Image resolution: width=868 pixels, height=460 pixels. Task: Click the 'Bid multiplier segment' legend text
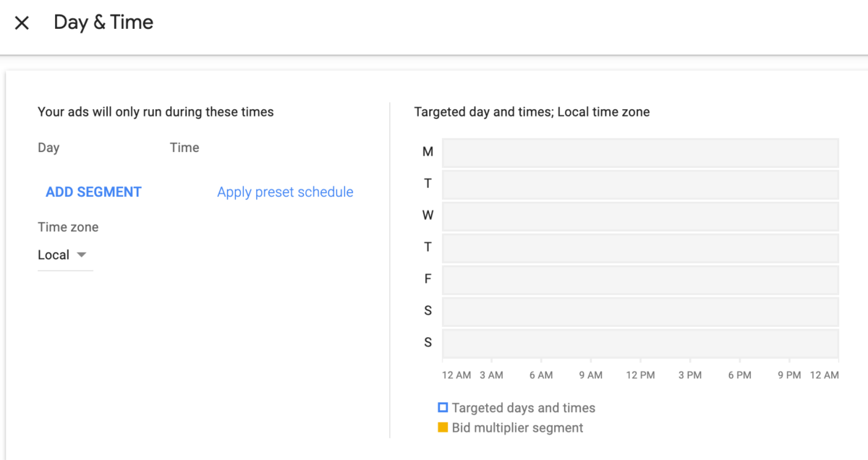(x=517, y=428)
